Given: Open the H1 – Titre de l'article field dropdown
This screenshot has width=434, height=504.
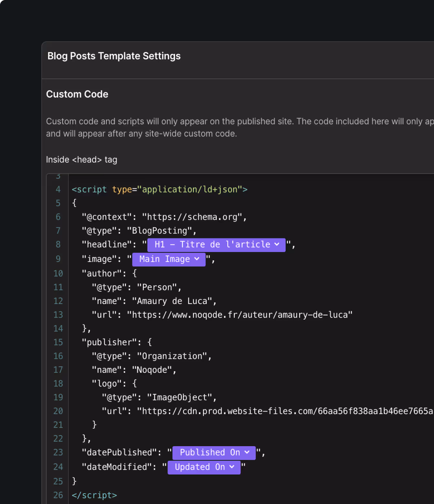Looking at the screenshot, I should (x=216, y=245).
